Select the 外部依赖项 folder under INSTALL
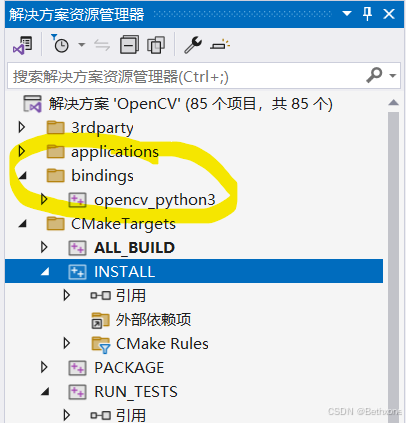Image resolution: width=406 pixels, height=423 pixels. pos(153,320)
